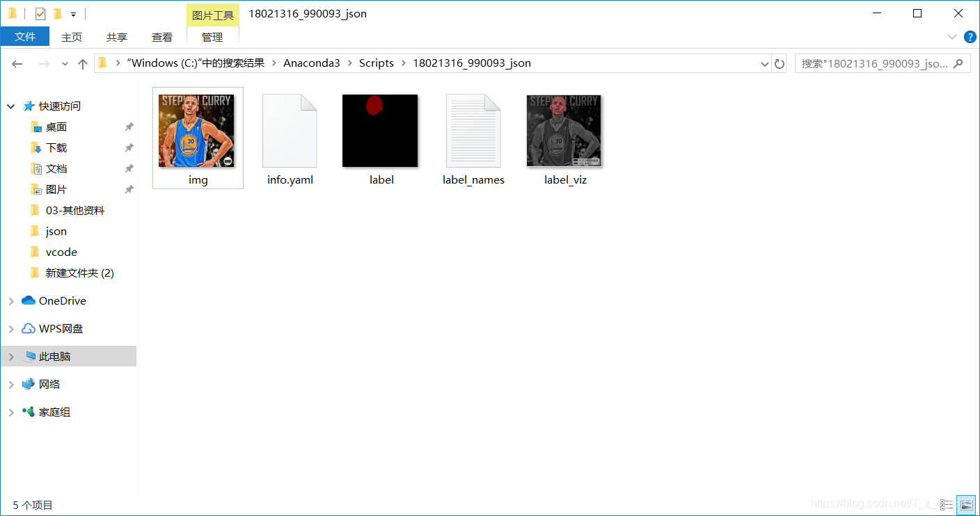Expand the 家庭组 tree node
Image resolution: width=980 pixels, height=516 pixels.
pyautogui.click(x=11, y=412)
